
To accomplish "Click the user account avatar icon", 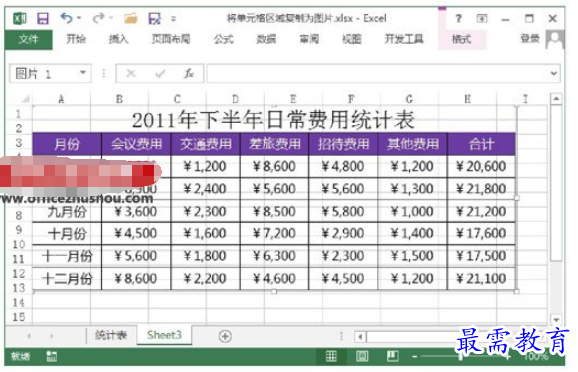I will (555, 39).
